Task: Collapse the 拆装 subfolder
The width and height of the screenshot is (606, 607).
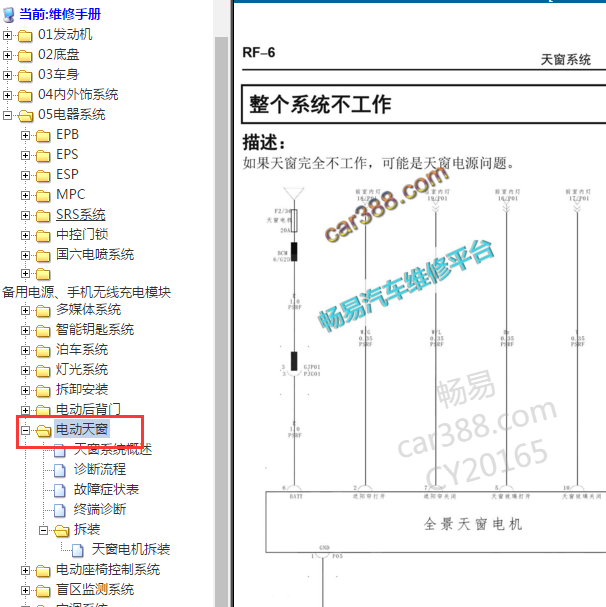Action: click(43, 530)
